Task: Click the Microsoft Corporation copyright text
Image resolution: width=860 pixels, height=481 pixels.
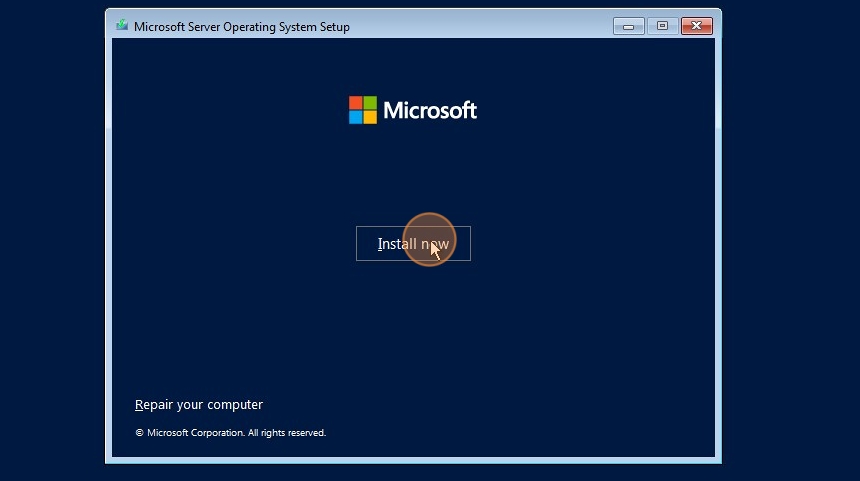Action: pyautogui.click(x=230, y=433)
